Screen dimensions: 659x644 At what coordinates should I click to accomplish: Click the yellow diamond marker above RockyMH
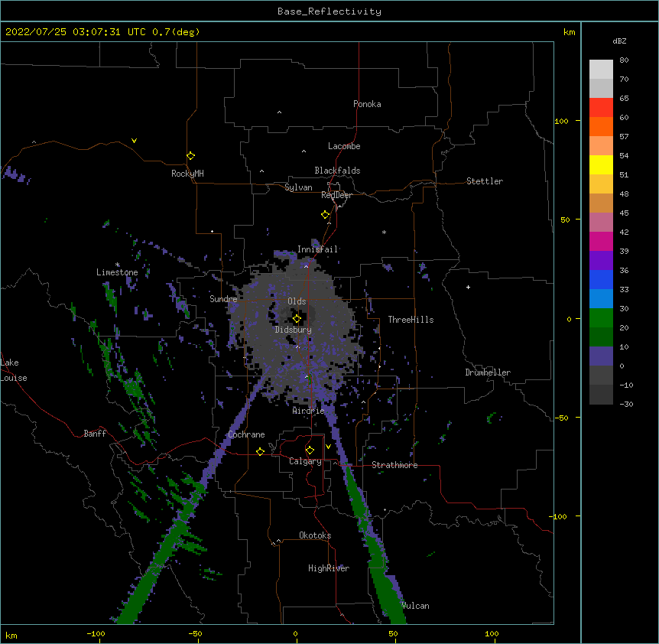click(x=190, y=156)
